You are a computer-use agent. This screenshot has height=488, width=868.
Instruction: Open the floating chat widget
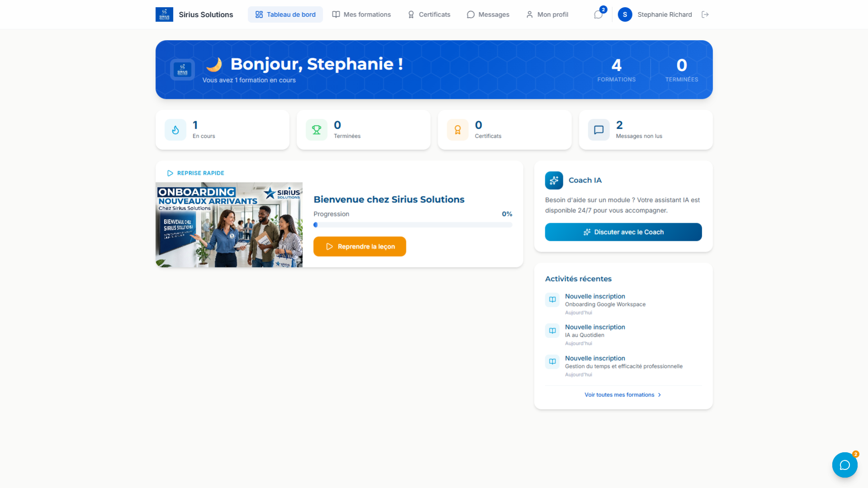[844, 465]
